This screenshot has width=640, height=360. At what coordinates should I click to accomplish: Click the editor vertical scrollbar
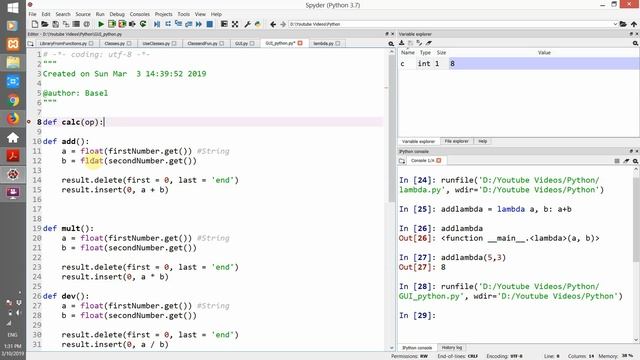click(x=391, y=130)
